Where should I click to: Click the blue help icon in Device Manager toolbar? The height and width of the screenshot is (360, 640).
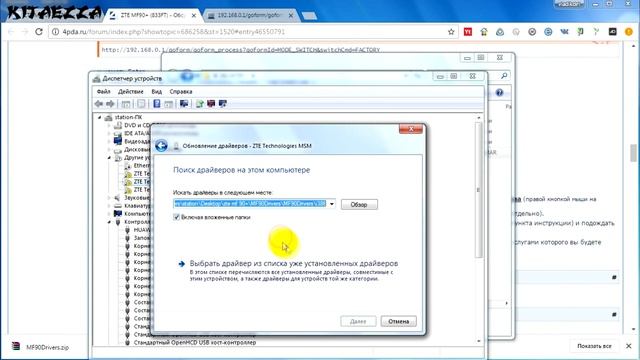tap(156, 104)
